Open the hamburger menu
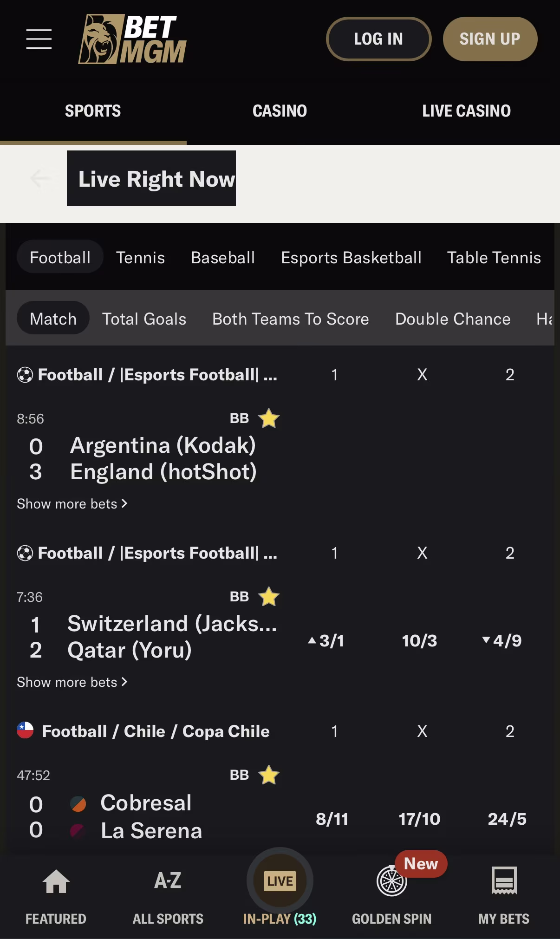The width and height of the screenshot is (560, 939). [x=39, y=39]
